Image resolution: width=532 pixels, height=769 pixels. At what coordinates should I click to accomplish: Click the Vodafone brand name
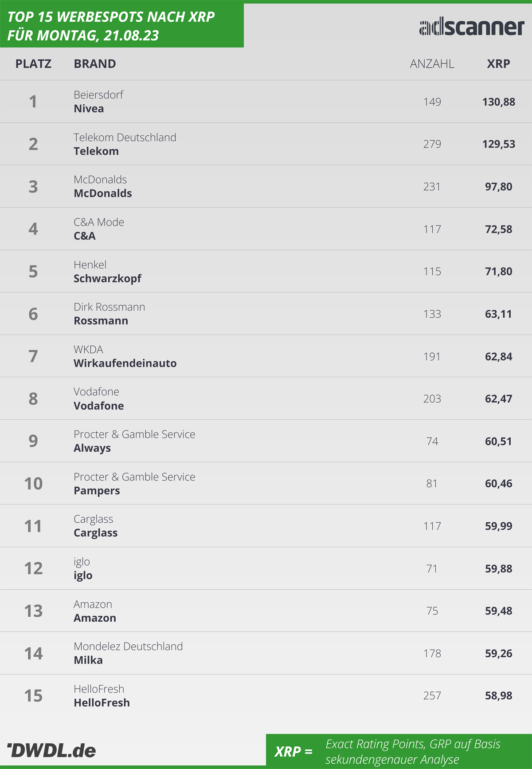pos(98,406)
